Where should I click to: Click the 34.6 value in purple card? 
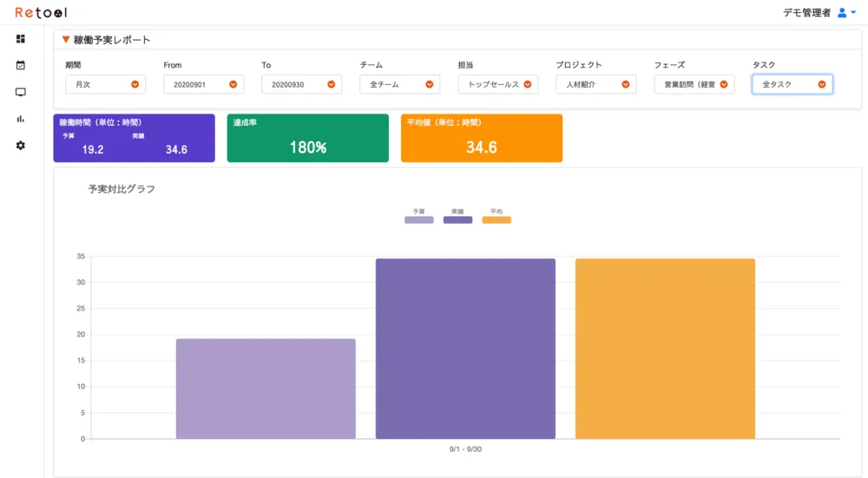coord(176,149)
